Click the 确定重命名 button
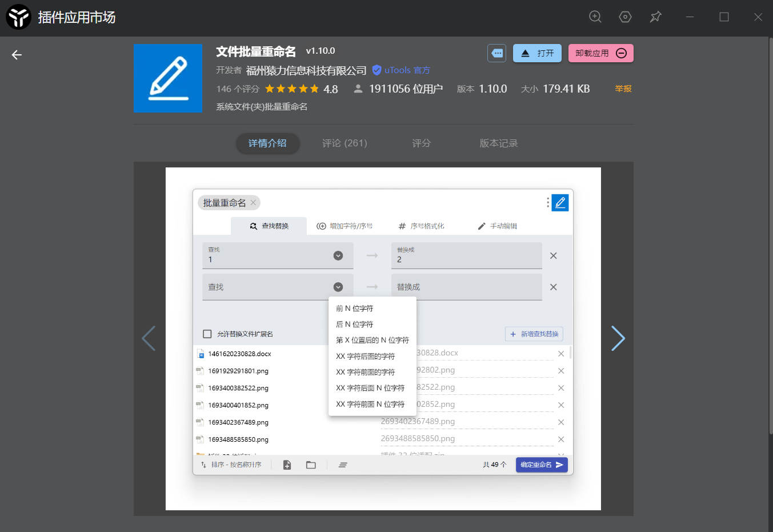Viewport: 773px width, 532px height. [541, 465]
